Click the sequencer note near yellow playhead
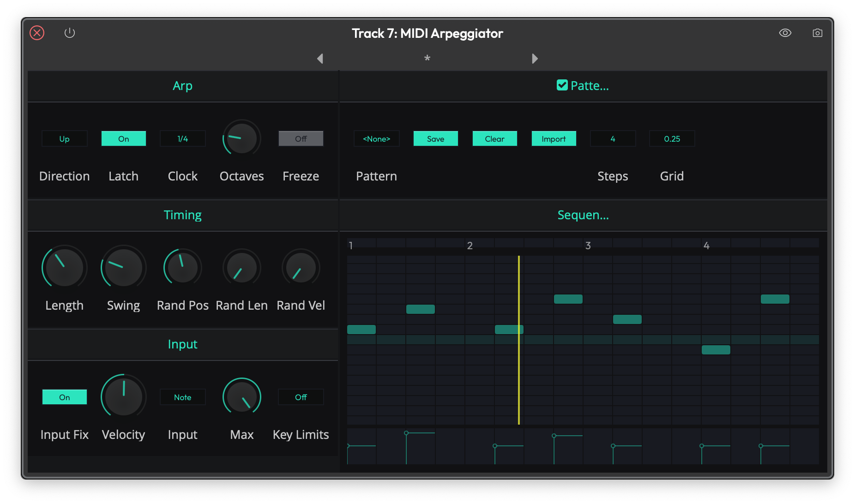This screenshot has height=504, width=855. coord(509,330)
